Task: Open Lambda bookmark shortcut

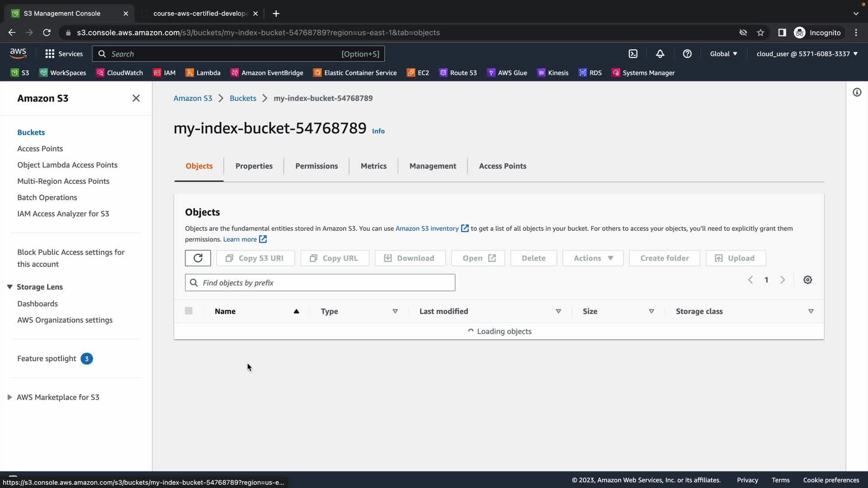Action: pyautogui.click(x=203, y=73)
